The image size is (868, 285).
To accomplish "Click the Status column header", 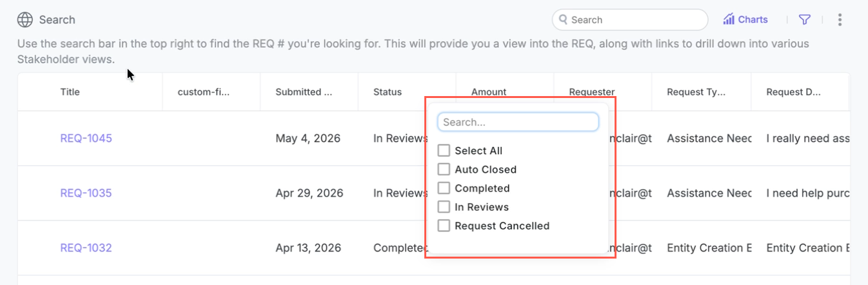I will tap(388, 92).
